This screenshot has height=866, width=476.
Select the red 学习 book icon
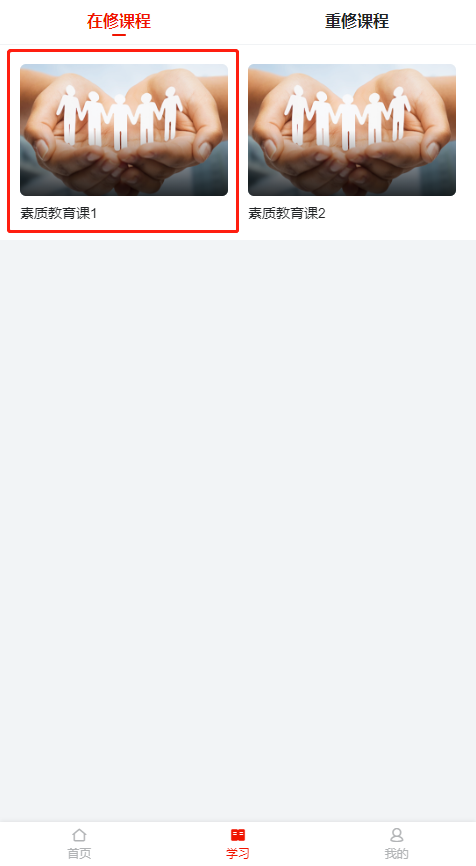(x=237, y=835)
